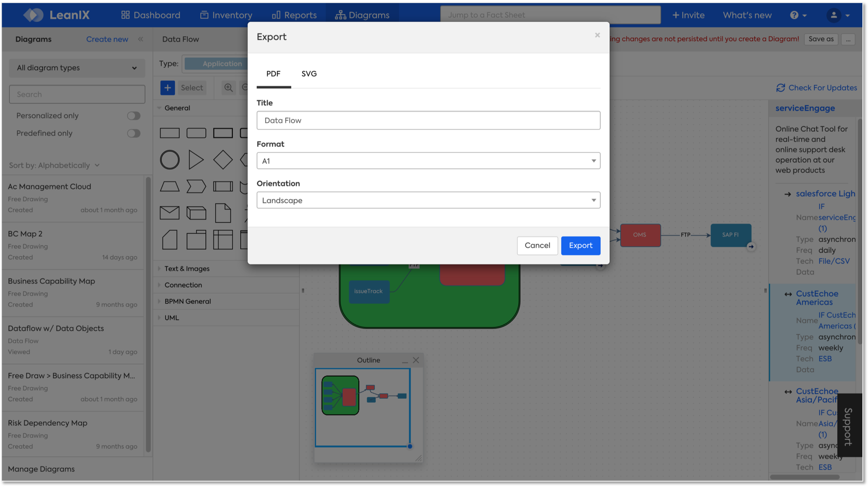Expand the Text & Images section
868x487 pixels.
coord(187,269)
